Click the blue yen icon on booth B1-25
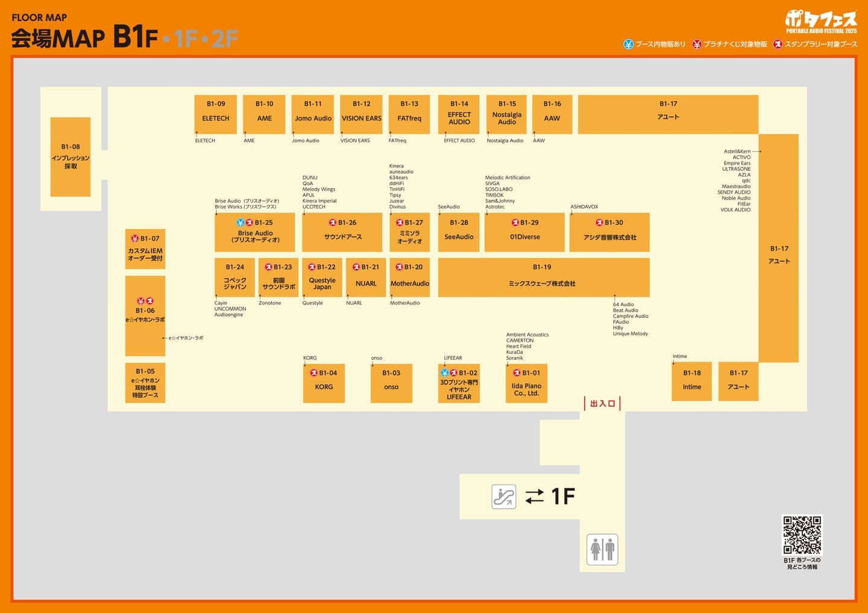 click(241, 222)
